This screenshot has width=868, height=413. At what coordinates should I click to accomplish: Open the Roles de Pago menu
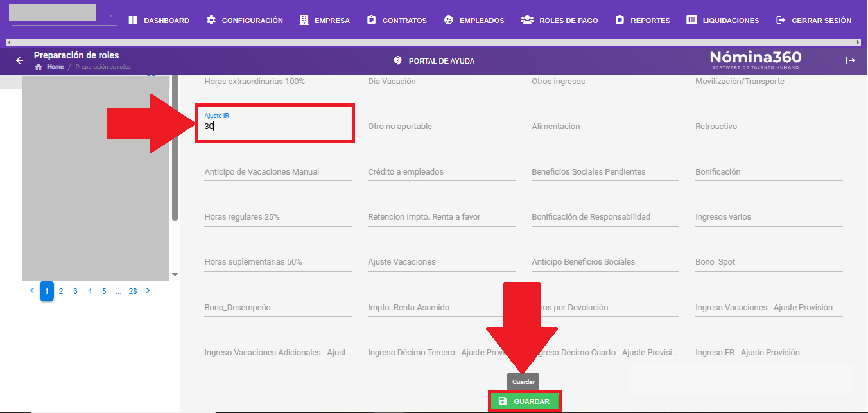pyautogui.click(x=560, y=21)
